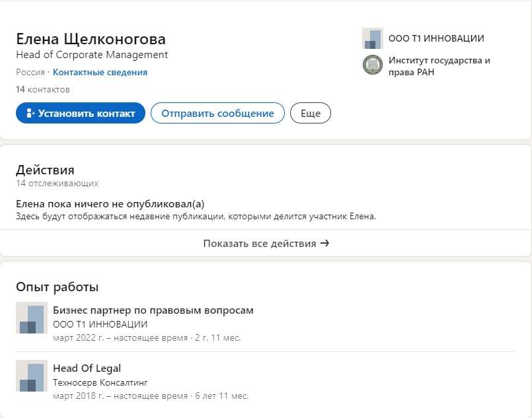Click Отправить сообщение button
The image size is (532, 418).
(x=217, y=113)
